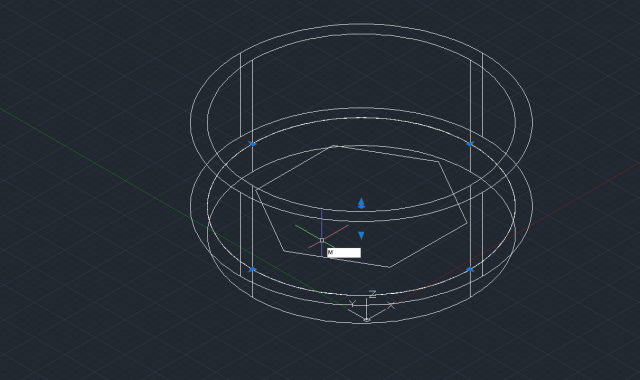Image resolution: width=640 pixels, height=380 pixels.
Task: Click the UCS icon origin at XYZ axes
Action: (x=367, y=320)
